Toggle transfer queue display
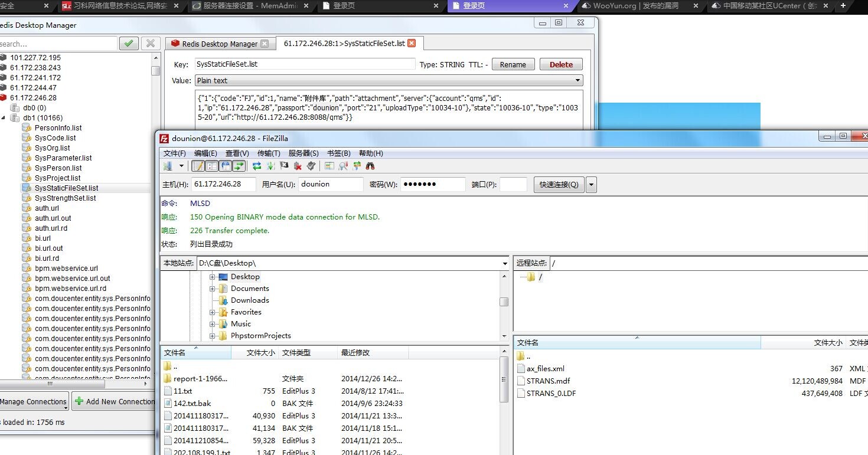The height and width of the screenshot is (455, 868). pyautogui.click(x=239, y=166)
